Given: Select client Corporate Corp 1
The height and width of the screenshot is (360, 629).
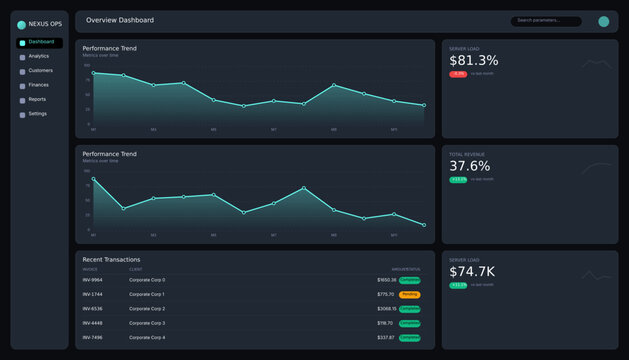Looking at the screenshot, I should [x=147, y=295].
